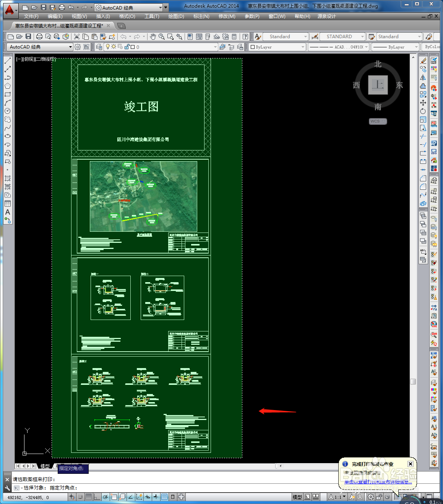Open the annotation scale 1:1 dropdown
The image size is (443, 504).
(338, 497)
